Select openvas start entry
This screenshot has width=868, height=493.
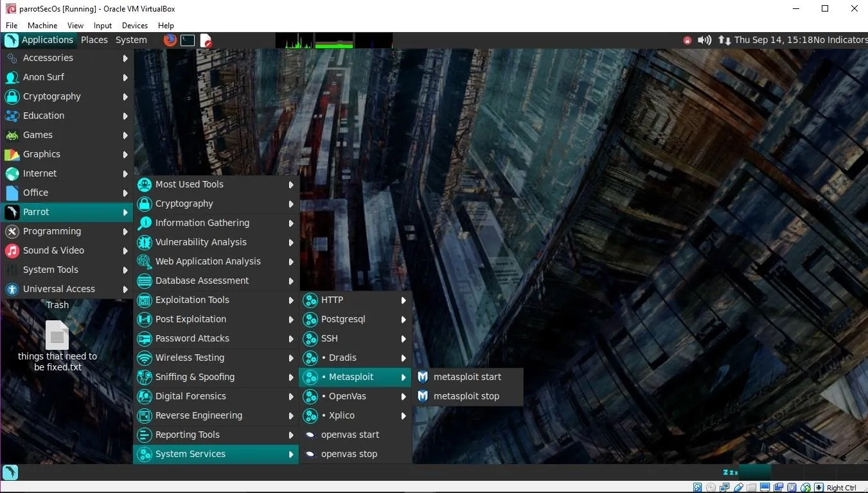355,435
